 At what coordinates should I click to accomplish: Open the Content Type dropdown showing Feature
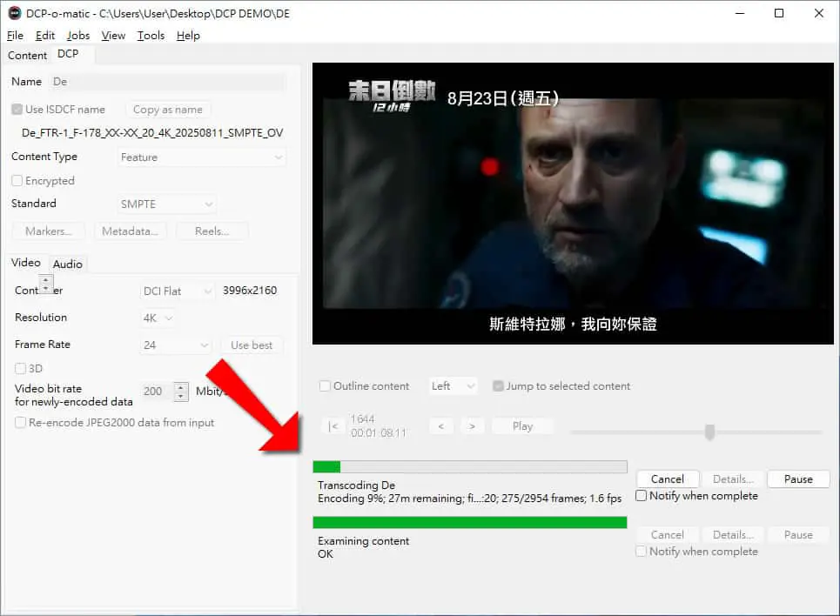pyautogui.click(x=201, y=157)
